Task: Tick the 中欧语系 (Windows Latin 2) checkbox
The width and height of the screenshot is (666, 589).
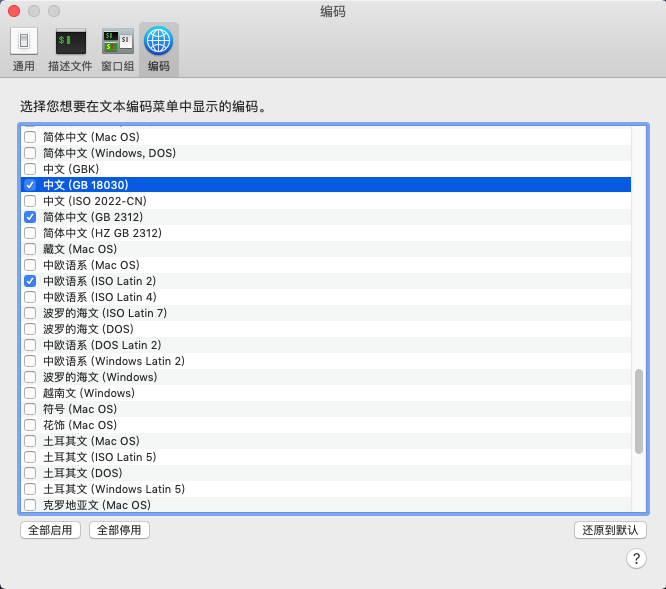Action: 30,361
